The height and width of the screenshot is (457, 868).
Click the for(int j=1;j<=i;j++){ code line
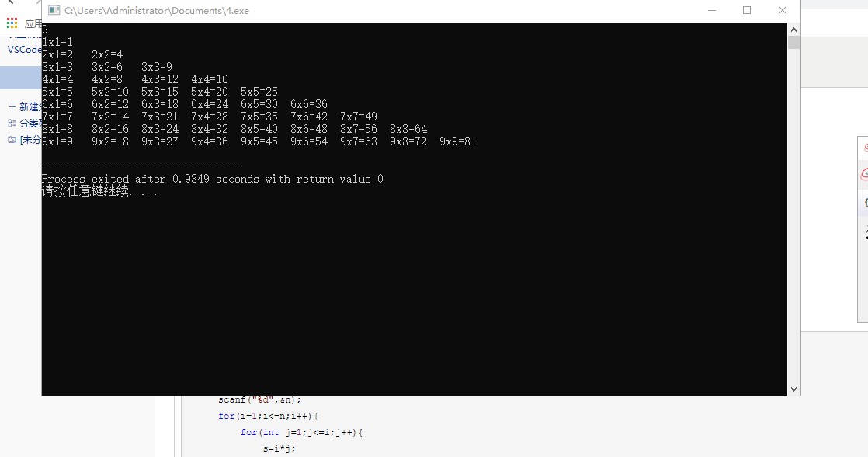tap(301, 432)
